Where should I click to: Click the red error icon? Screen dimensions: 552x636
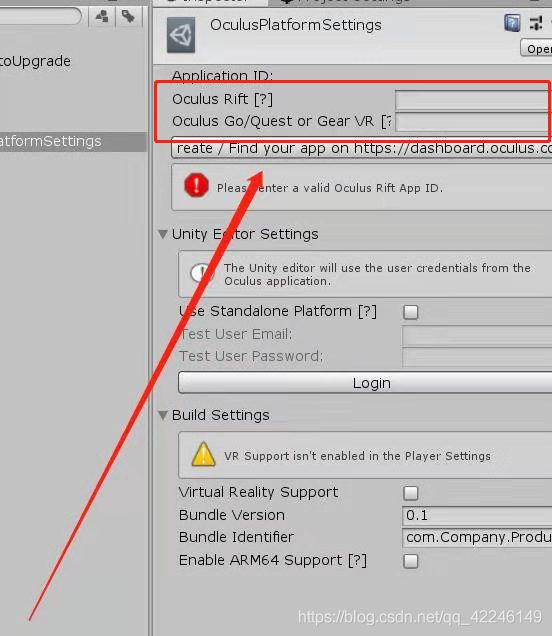point(196,185)
